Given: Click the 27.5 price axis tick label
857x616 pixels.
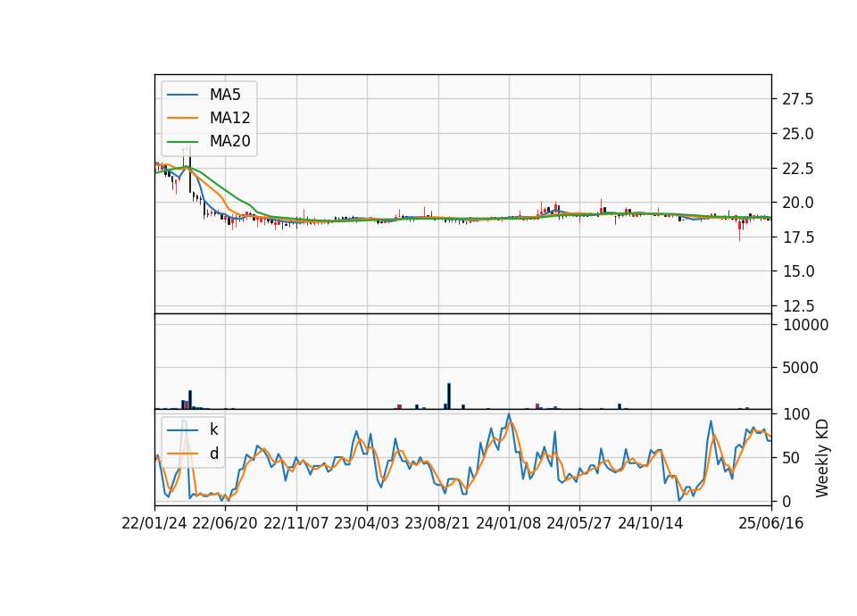Looking at the screenshot, I should click(x=798, y=99).
